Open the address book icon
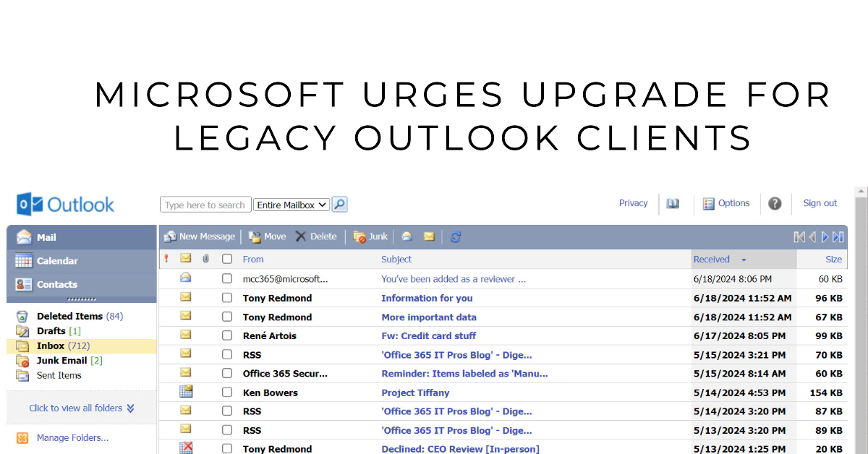 673,204
